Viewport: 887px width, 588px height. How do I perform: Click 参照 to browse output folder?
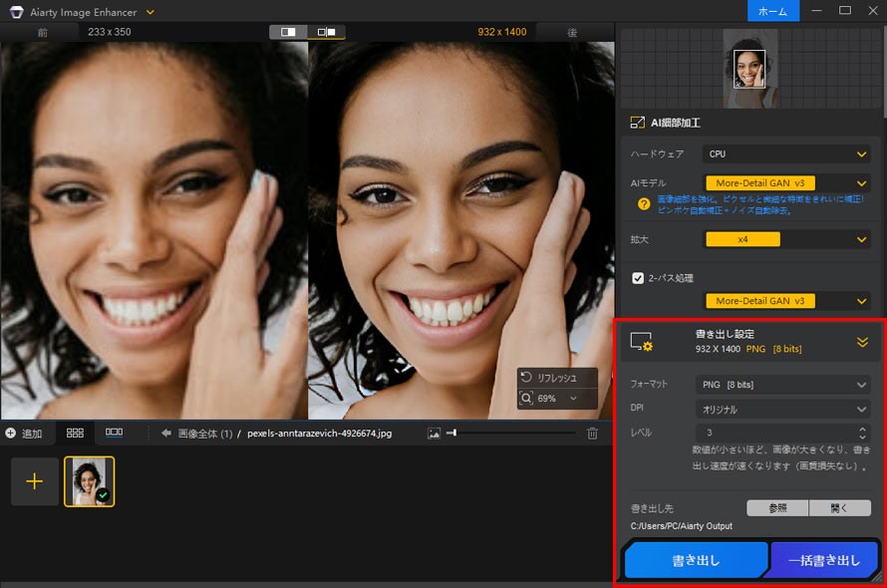point(777,507)
